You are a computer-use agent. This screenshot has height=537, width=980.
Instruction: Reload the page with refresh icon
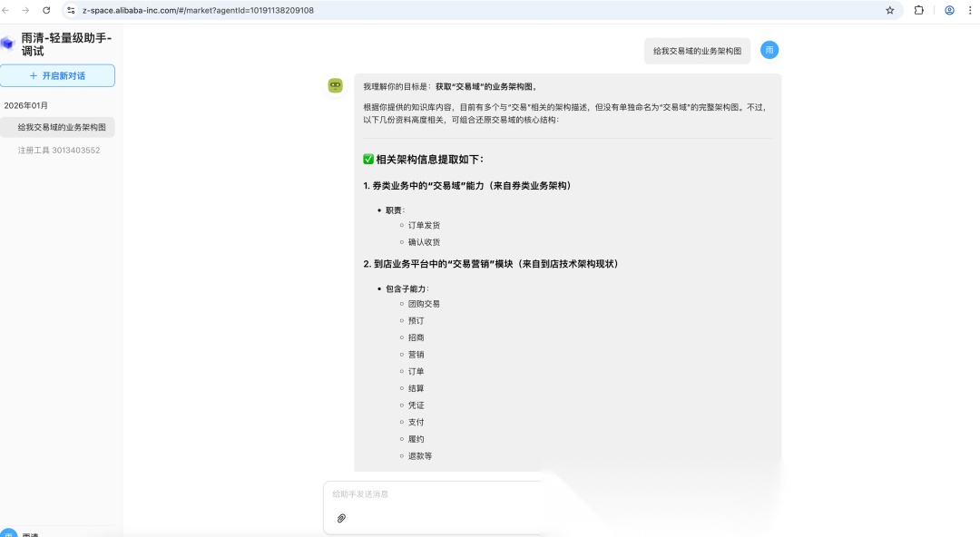(x=46, y=10)
